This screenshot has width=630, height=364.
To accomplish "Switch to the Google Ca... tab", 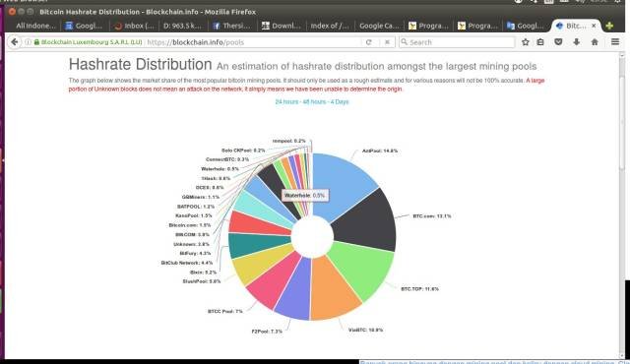I will pos(379,26).
